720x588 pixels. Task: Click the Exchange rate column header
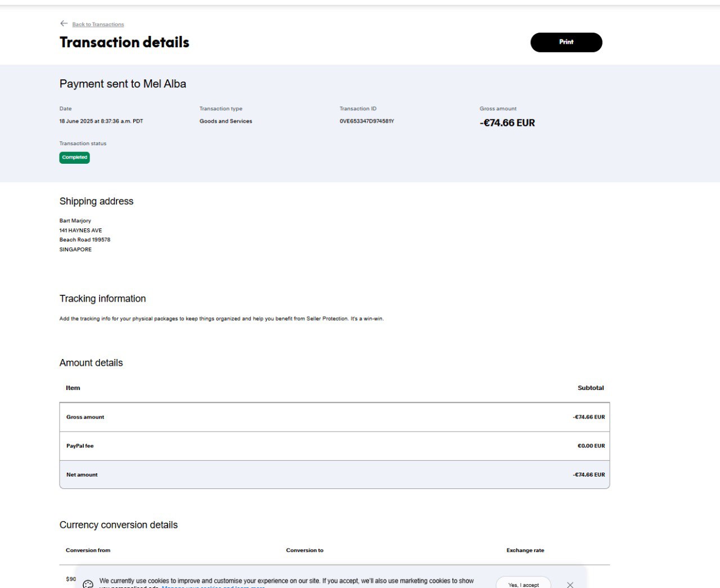(x=525, y=550)
